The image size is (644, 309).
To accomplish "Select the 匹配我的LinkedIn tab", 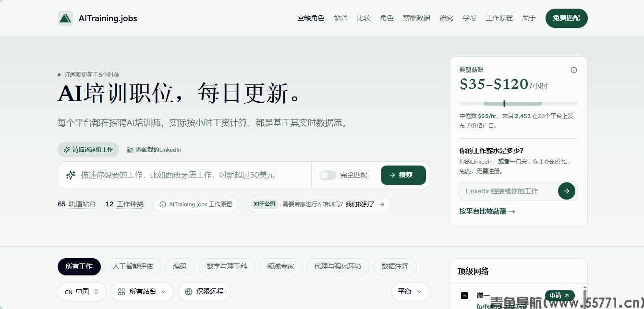I will click(x=154, y=150).
